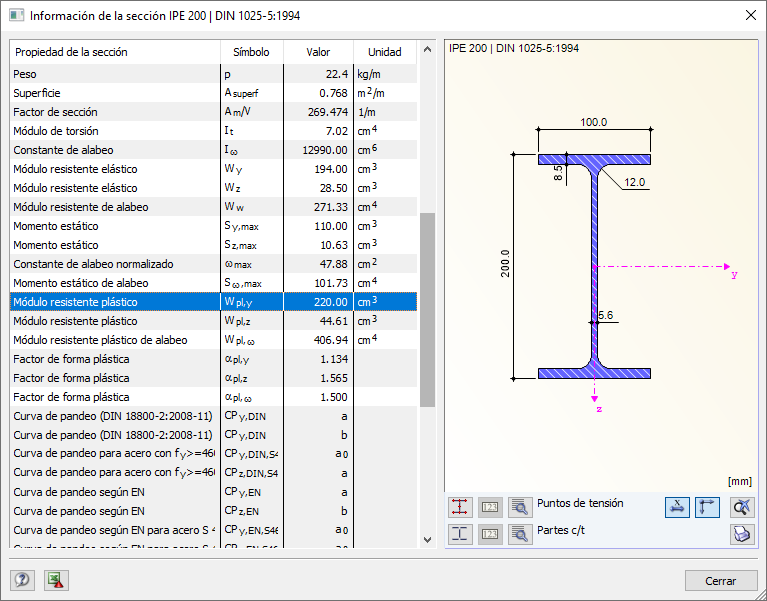Select the Constante de alabeo row

click(x=213, y=150)
